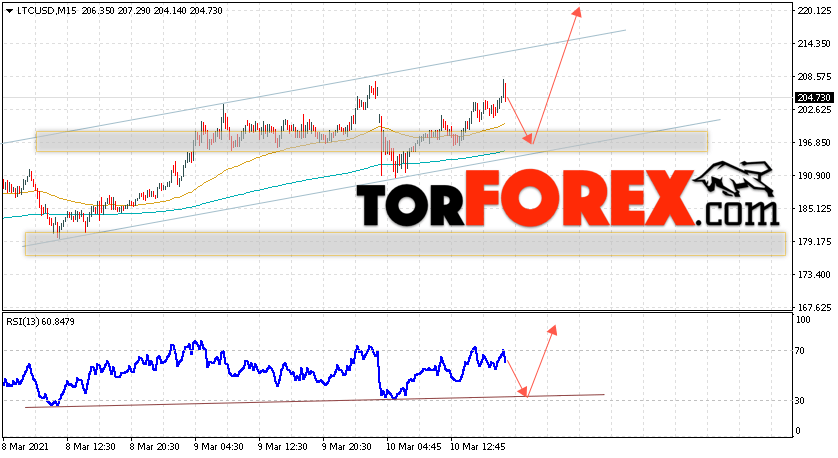The image size is (838, 458).
Task: Select the RSI 100 level label
Action: tap(803, 320)
